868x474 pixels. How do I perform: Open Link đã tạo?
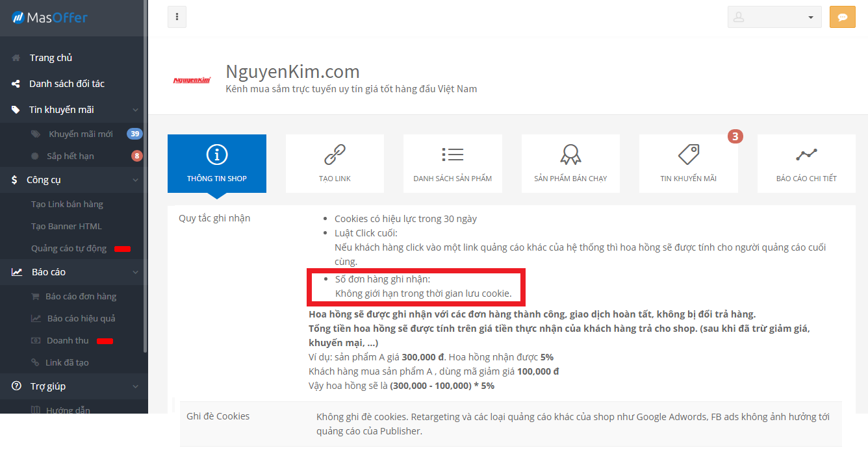[x=67, y=362]
